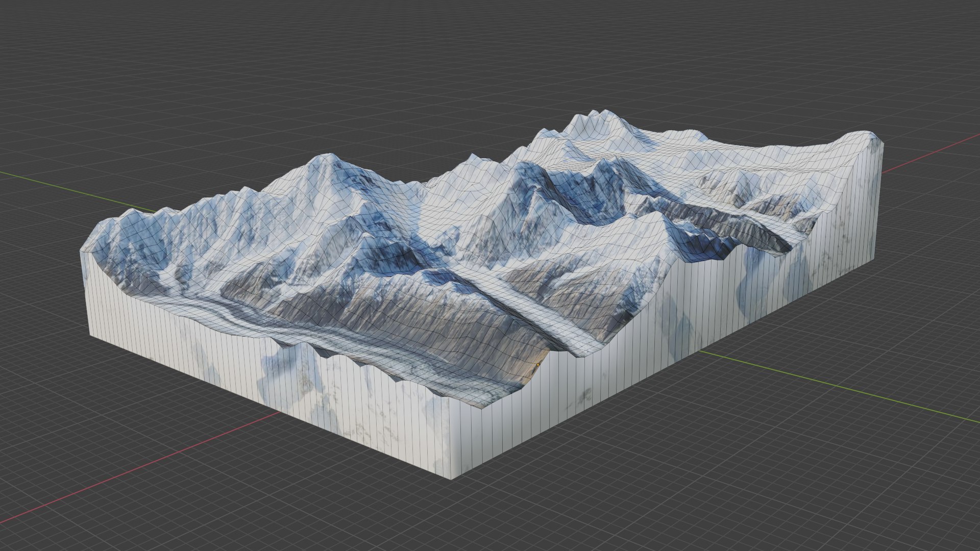This screenshot has height=551, width=980.
Task: Click the orange object origin dot on the terrain
Action: click(538, 365)
